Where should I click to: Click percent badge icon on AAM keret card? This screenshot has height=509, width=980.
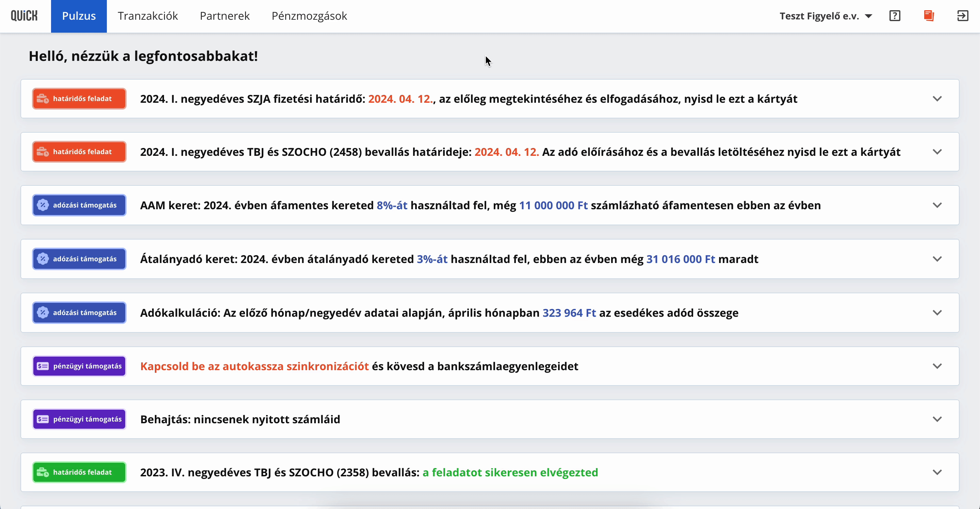[43, 205]
